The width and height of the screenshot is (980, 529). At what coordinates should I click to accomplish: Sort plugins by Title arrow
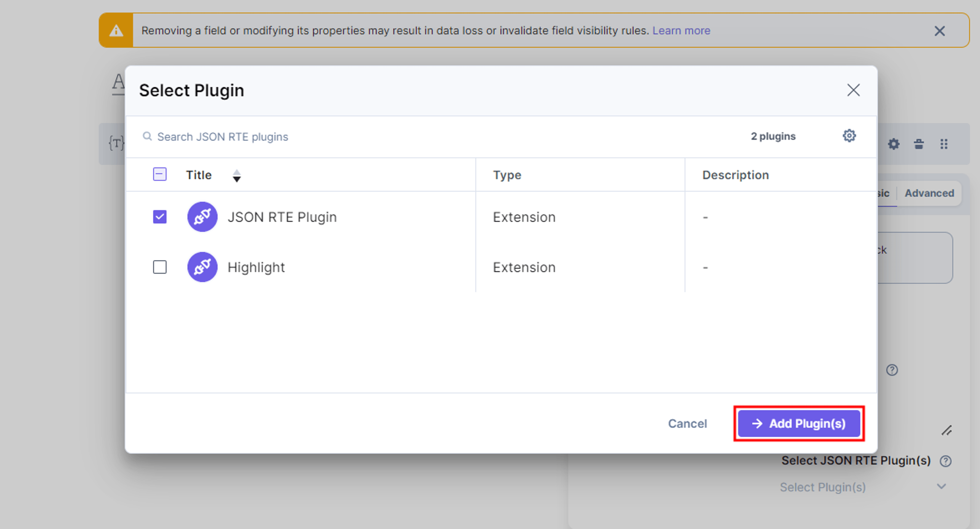click(237, 176)
